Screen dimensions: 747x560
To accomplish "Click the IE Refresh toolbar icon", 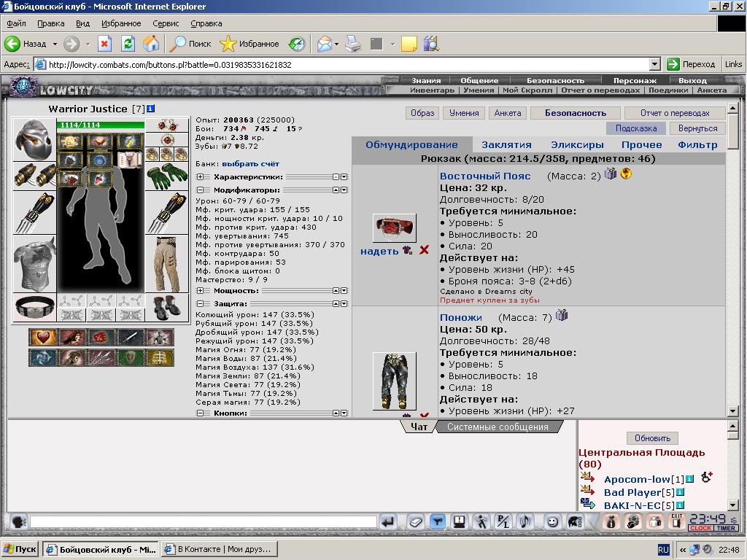I will pyautogui.click(x=128, y=44).
